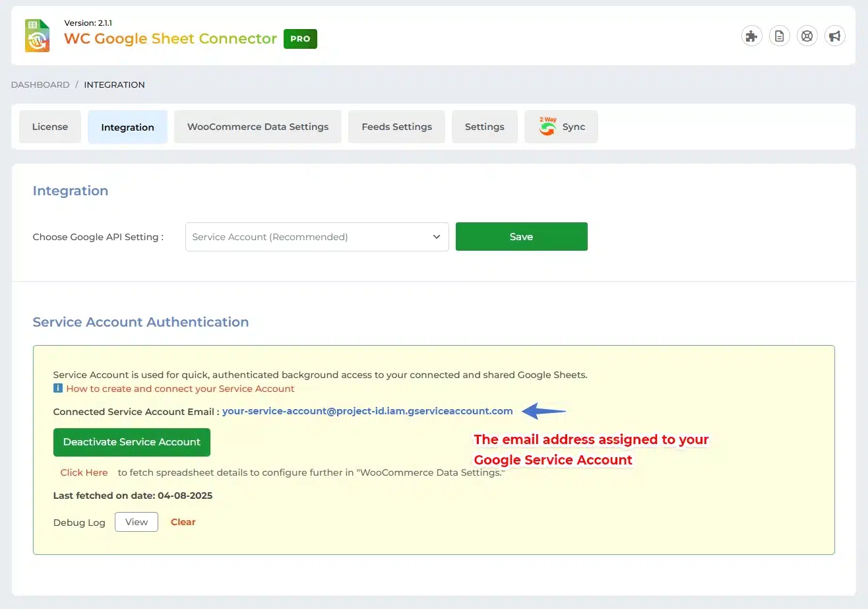
Task: Select the Settings tab
Action: pos(484,127)
